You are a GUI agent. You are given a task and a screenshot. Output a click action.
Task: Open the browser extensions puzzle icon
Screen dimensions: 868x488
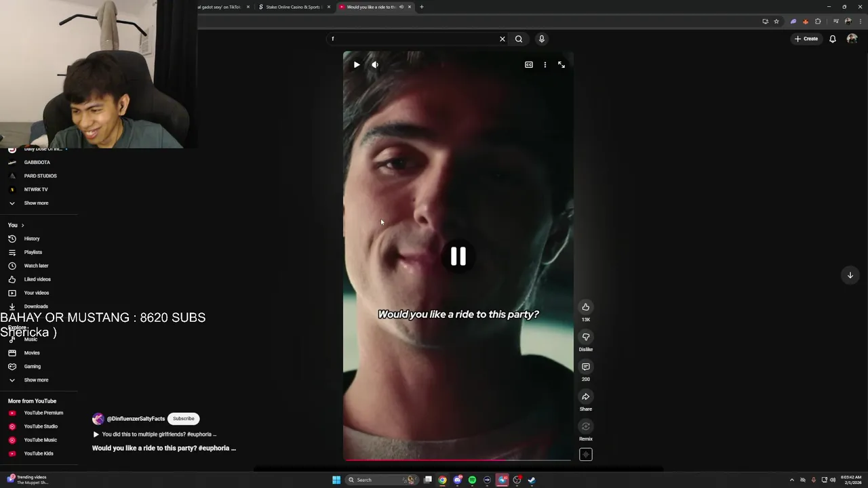[818, 22]
